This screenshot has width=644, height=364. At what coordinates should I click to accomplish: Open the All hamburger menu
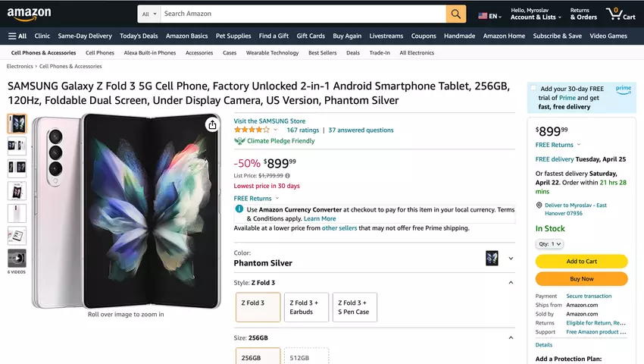coord(17,36)
